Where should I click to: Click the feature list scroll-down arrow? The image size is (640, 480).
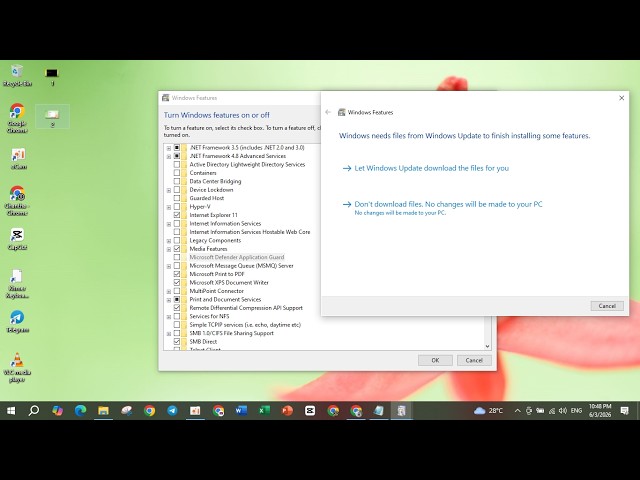click(487, 346)
